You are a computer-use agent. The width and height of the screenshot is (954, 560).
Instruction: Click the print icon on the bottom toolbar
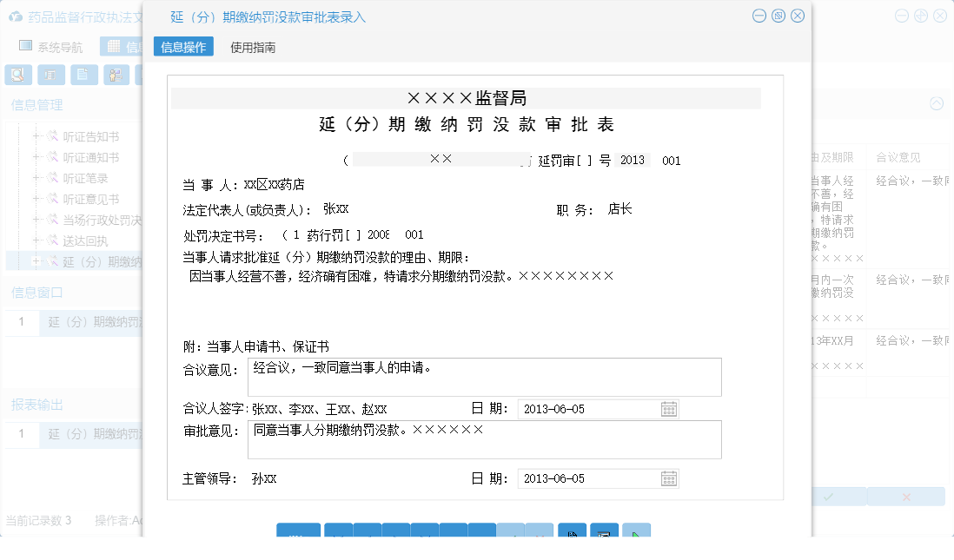pyautogui.click(x=604, y=532)
